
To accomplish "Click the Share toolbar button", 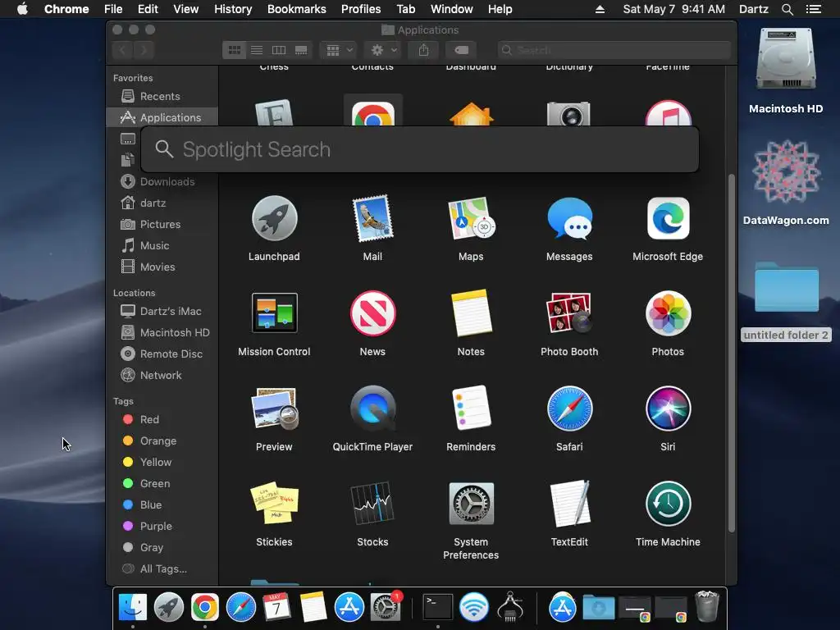I will [424, 50].
